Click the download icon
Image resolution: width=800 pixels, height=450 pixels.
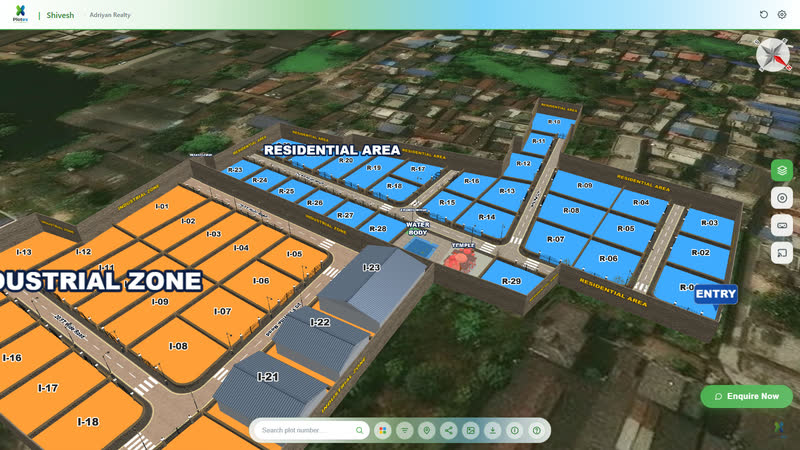(x=492, y=431)
